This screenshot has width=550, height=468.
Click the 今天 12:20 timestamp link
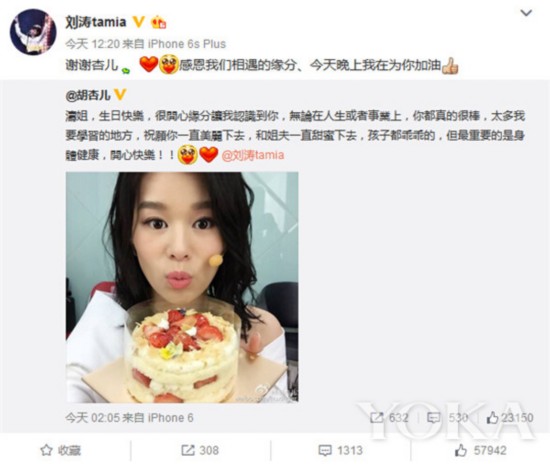(92, 44)
